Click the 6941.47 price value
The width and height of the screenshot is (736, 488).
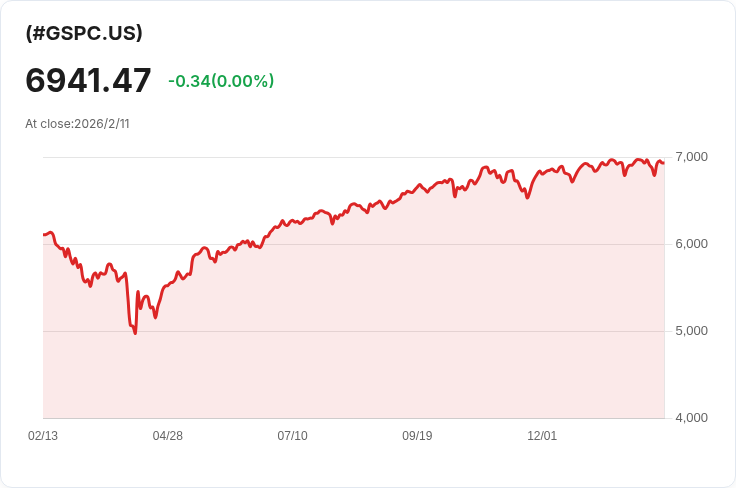coord(88,80)
